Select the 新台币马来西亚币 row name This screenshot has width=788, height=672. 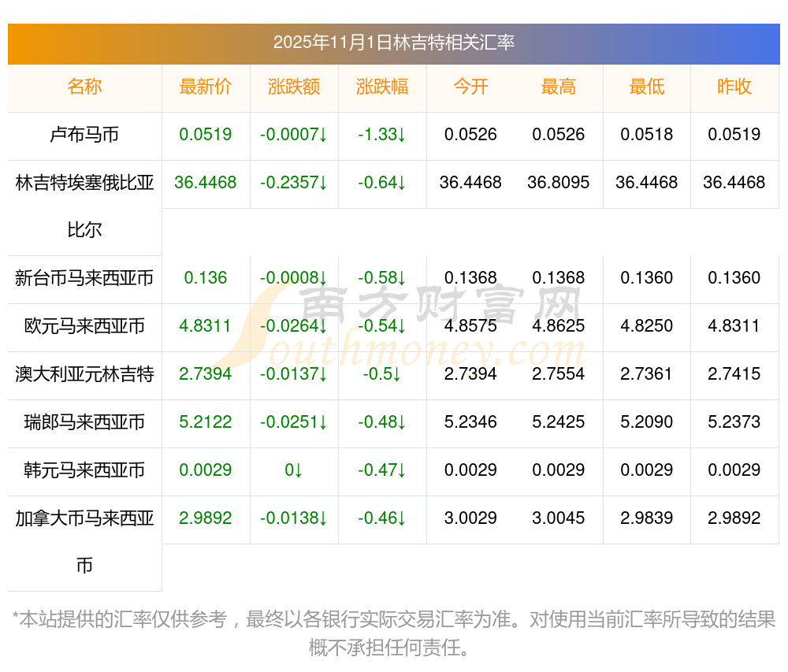84,278
